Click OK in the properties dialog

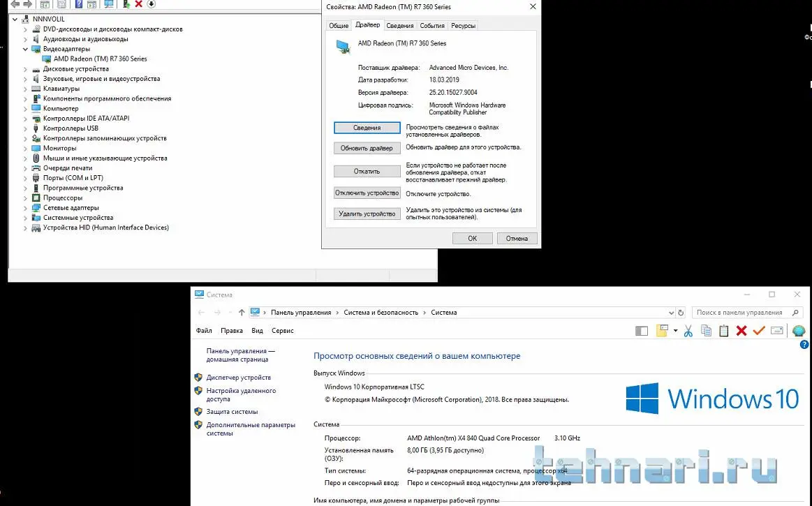472,238
